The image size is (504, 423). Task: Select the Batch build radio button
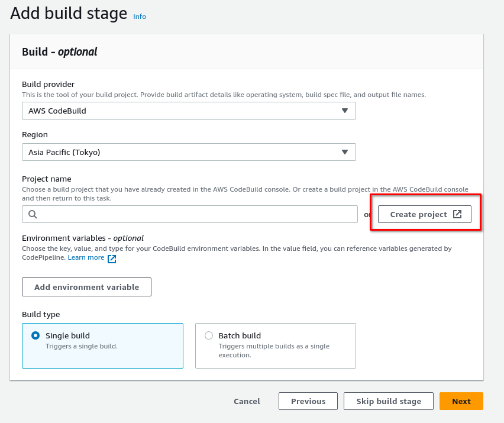[209, 335]
